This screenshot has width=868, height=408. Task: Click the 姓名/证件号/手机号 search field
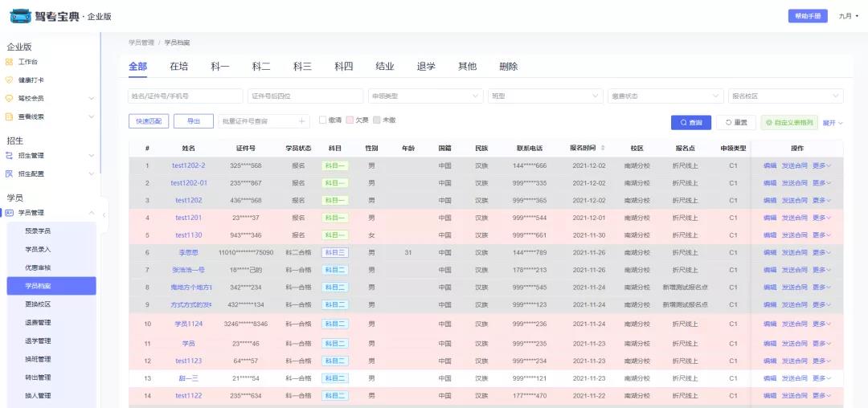pos(186,96)
